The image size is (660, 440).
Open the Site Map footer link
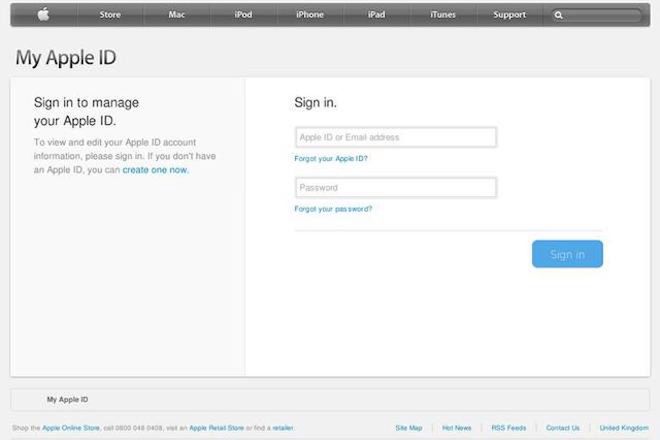pyautogui.click(x=409, y=428)
